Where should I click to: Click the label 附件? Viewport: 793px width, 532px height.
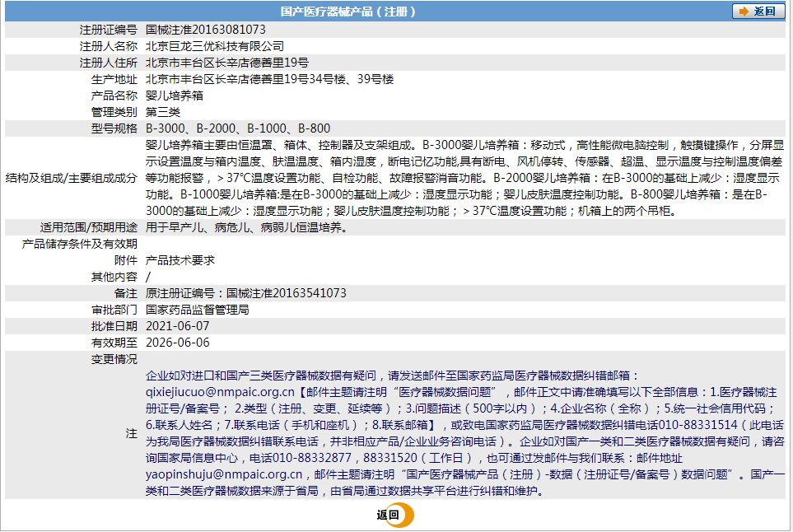click(126, 260)
